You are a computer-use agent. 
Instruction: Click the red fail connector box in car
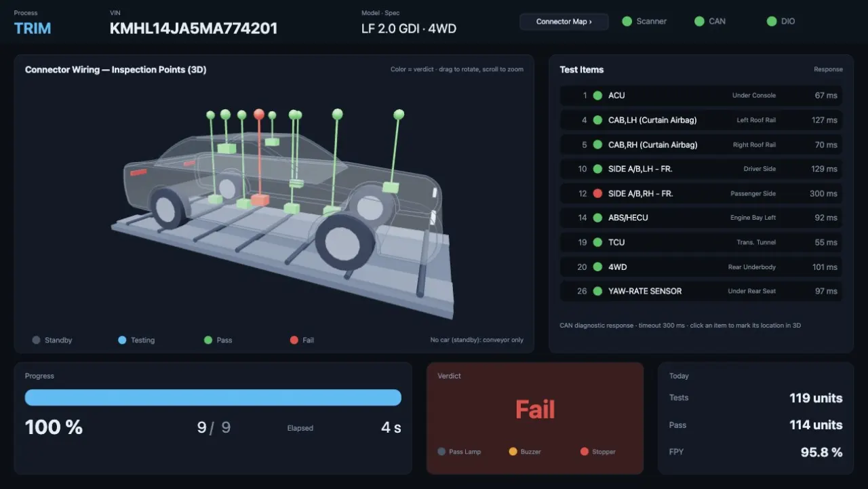(x=259, y=199)
